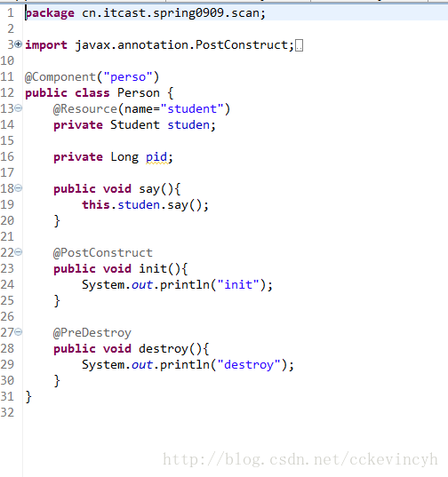Click the @PostConstruct annotation

coord(103,253)
